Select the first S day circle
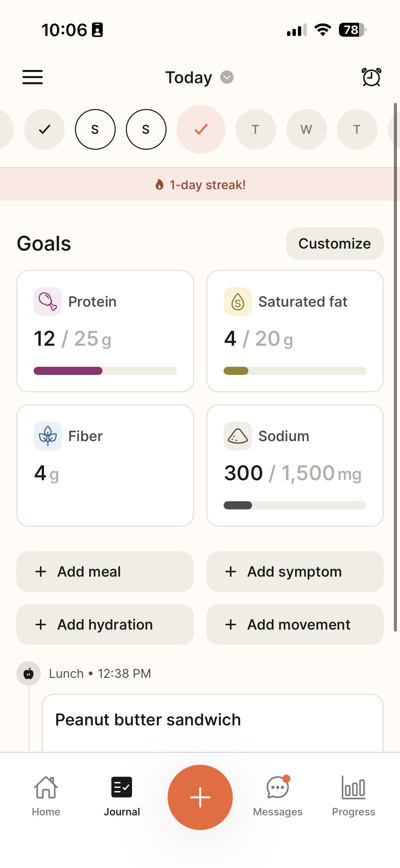Viewport: 400px width, 868px height. pos(95,129)
